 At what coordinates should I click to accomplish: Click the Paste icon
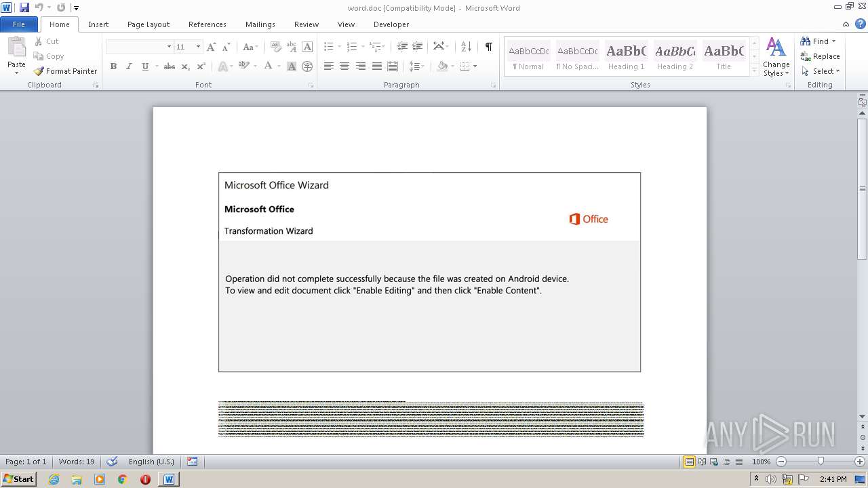16,48
